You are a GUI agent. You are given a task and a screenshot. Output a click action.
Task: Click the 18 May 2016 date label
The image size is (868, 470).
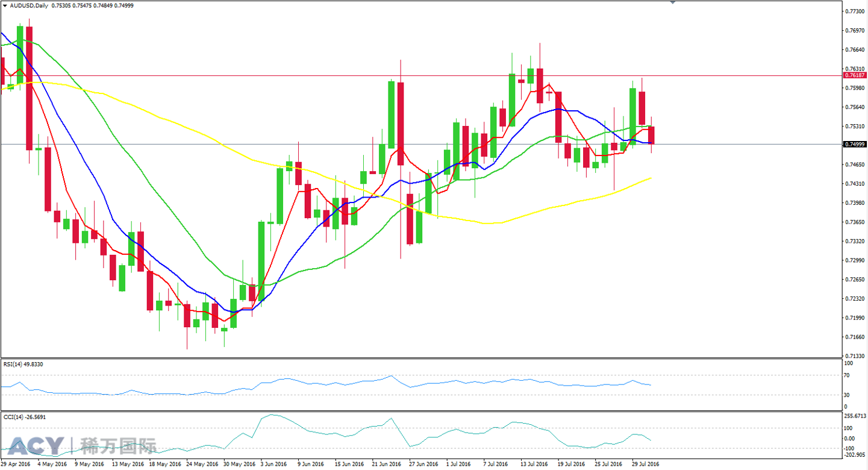point(164,465)
